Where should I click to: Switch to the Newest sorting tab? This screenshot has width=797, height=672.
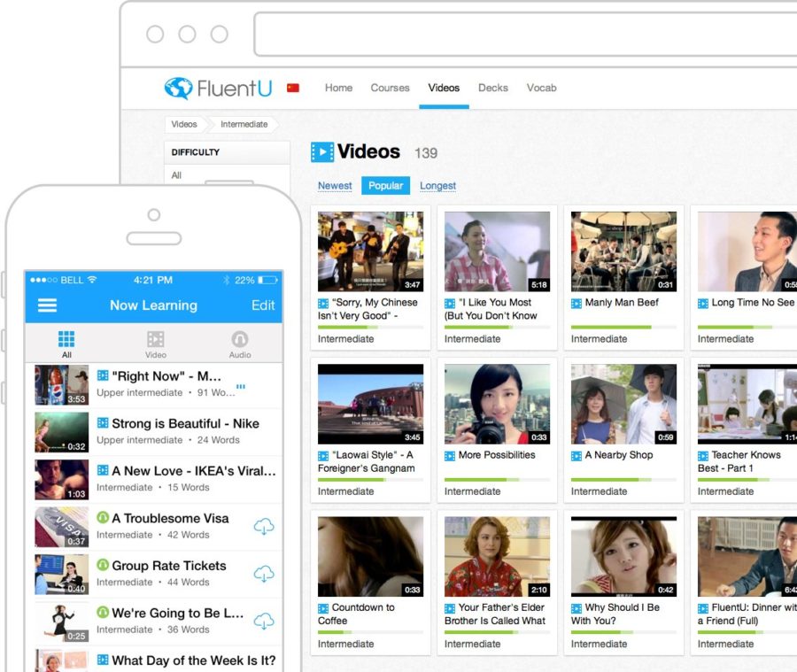coord(335,186)
